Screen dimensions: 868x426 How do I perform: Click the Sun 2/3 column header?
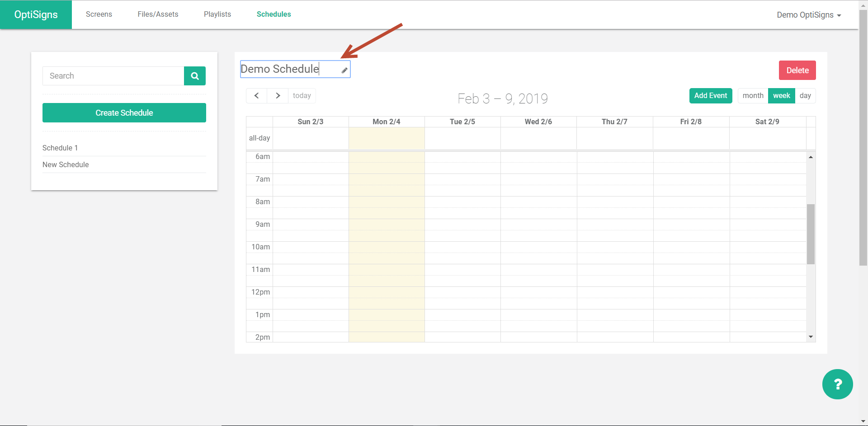(x=311, y=122)
